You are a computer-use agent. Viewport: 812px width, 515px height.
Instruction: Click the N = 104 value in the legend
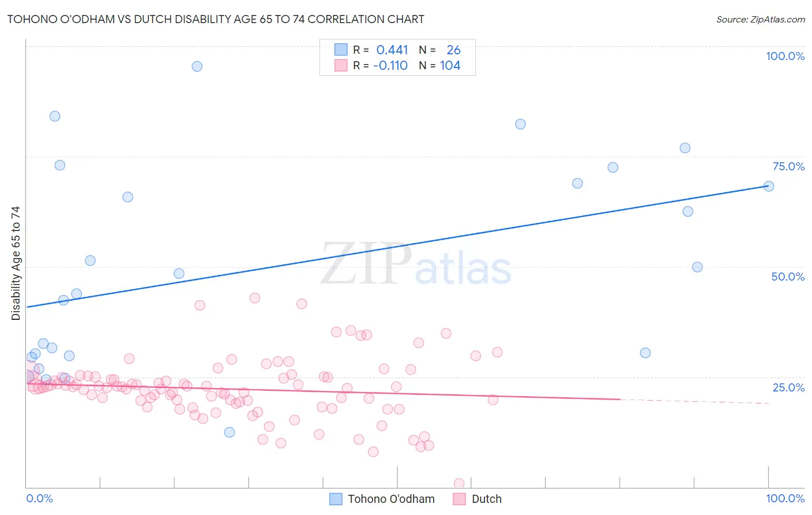(x=440, y=65)
